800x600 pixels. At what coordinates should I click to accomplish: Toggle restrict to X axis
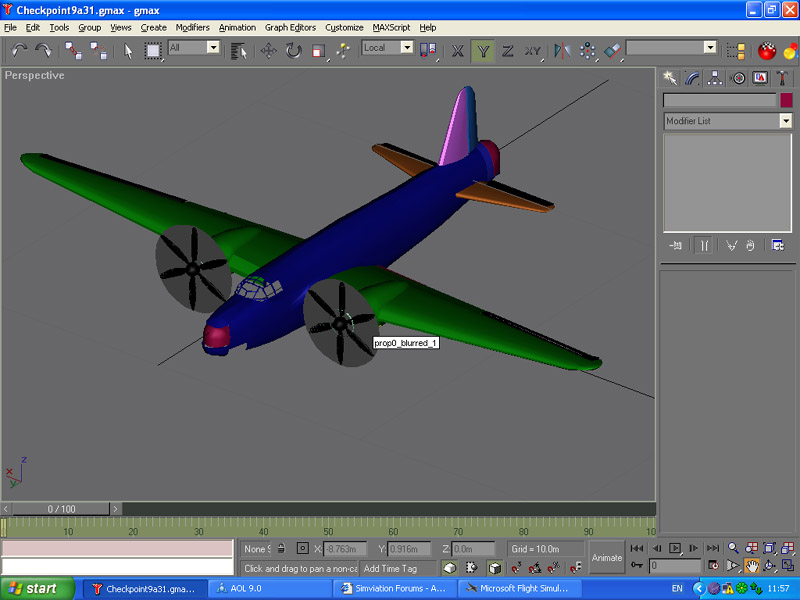pyautogui.click(x=458, y=49)
